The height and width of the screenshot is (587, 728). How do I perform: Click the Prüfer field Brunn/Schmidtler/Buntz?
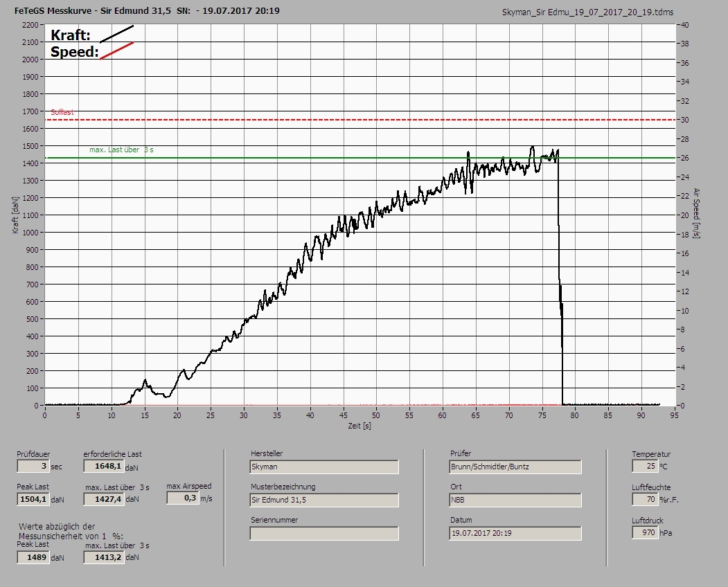click(515, 467)
